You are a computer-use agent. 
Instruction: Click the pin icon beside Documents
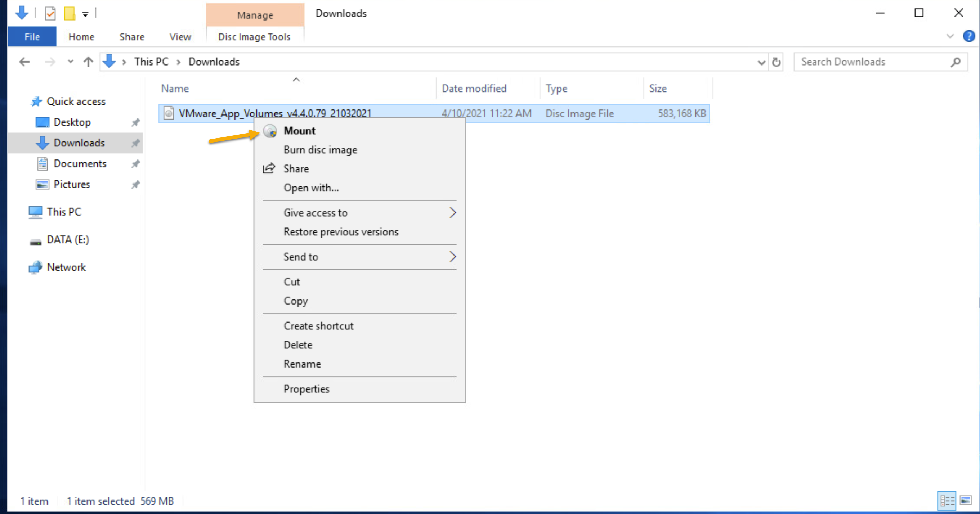coord(135,164)
